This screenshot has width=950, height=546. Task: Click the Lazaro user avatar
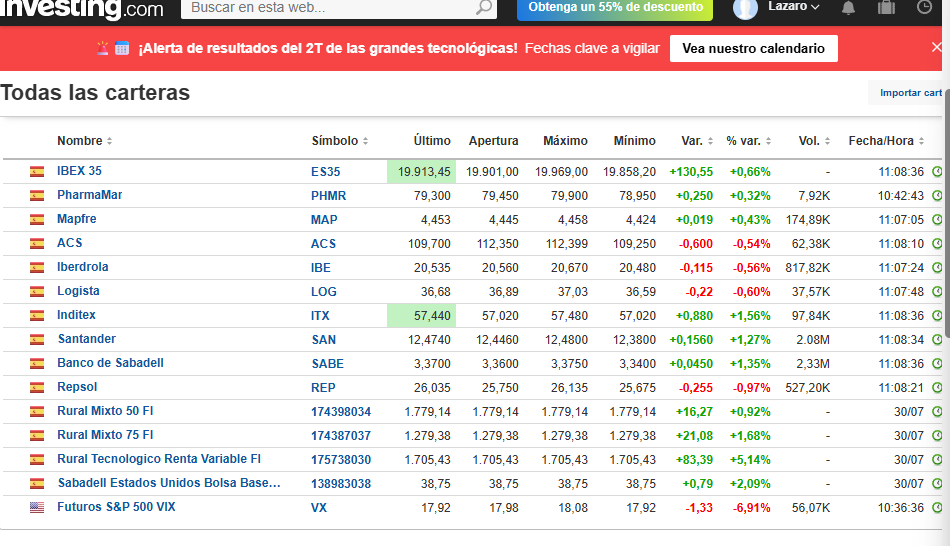[745, 9]
